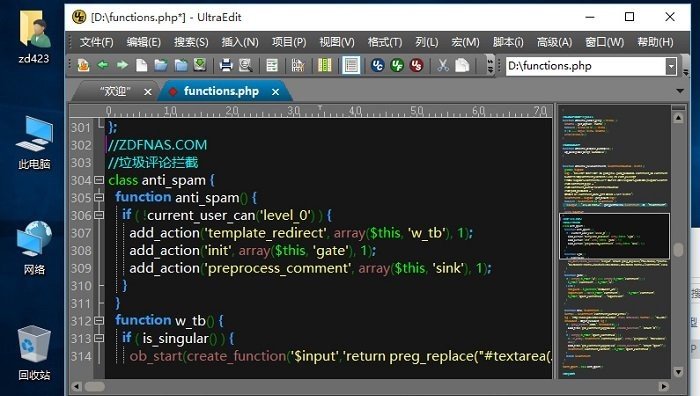Switch to the "欢迎" tab

(x=115, y=91)
